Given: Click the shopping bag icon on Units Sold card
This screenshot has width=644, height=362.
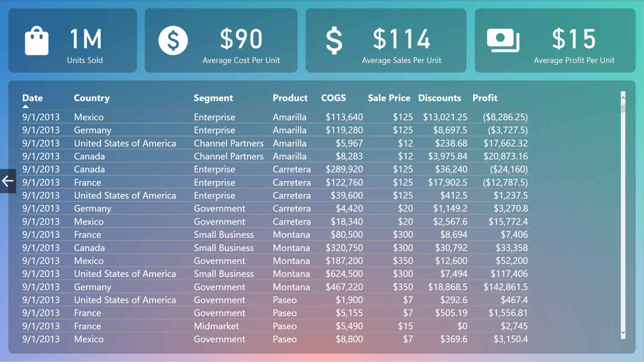Looking at the screenshot, I should pos(36,40).
